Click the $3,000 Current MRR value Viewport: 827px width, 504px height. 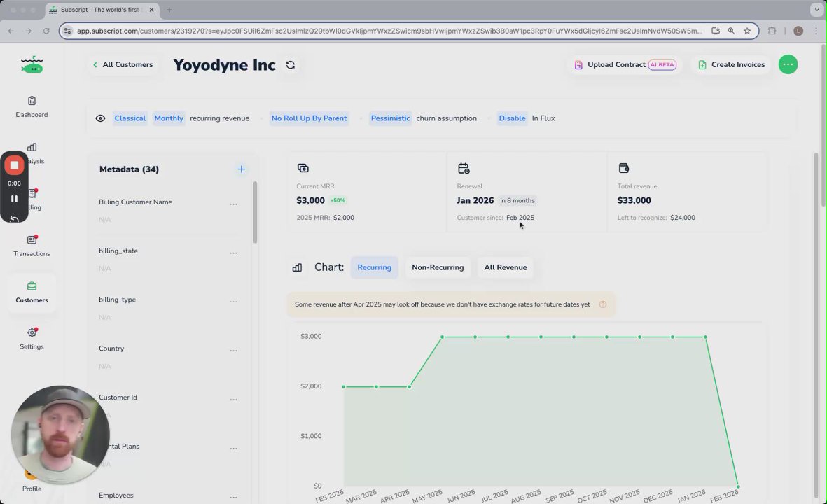311,200
